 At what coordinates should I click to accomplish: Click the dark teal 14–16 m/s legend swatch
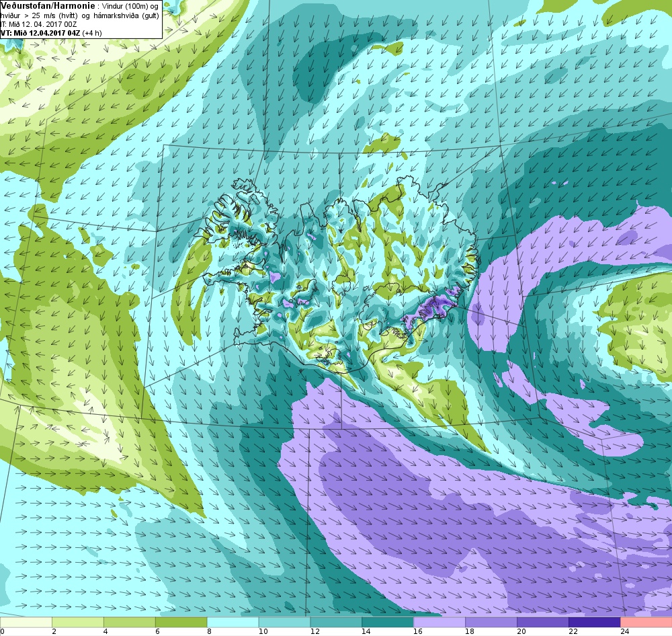[388, 623]
